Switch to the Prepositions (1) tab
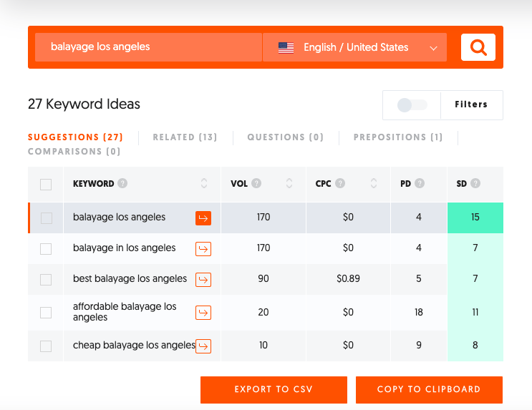 (x=398, y=137)
